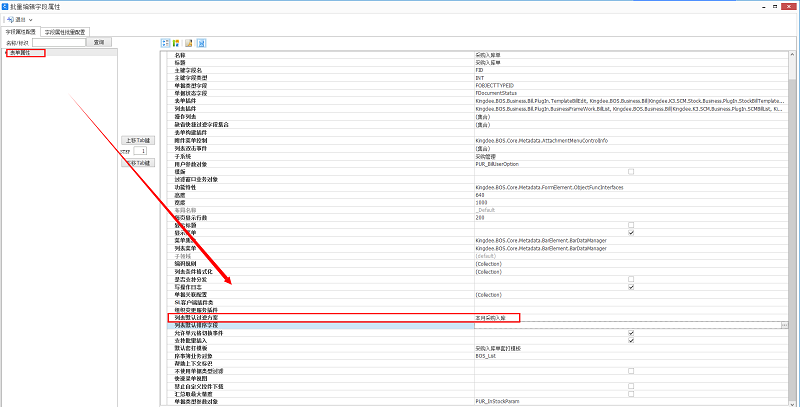The image size is (800, 407).
Task: Toggle the 写操作日志 checkbox
Action: coord(630,287)
